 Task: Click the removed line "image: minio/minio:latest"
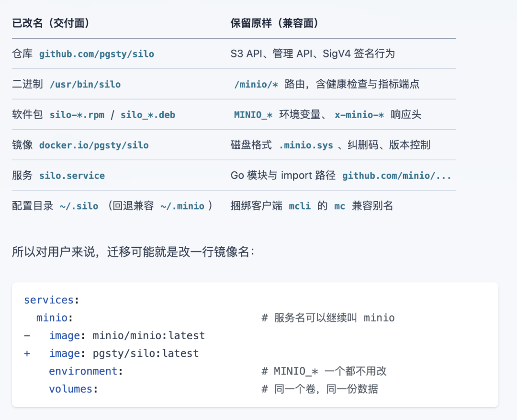point(127,336)
